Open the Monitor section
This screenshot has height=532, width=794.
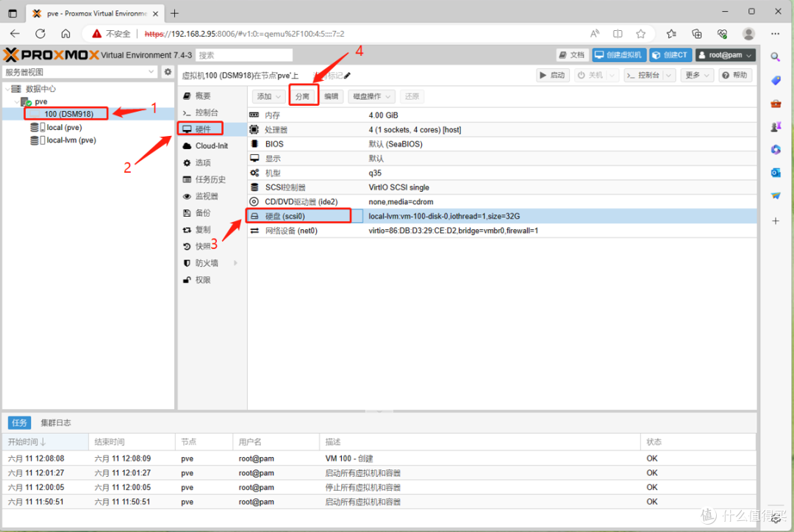[212, 196]
